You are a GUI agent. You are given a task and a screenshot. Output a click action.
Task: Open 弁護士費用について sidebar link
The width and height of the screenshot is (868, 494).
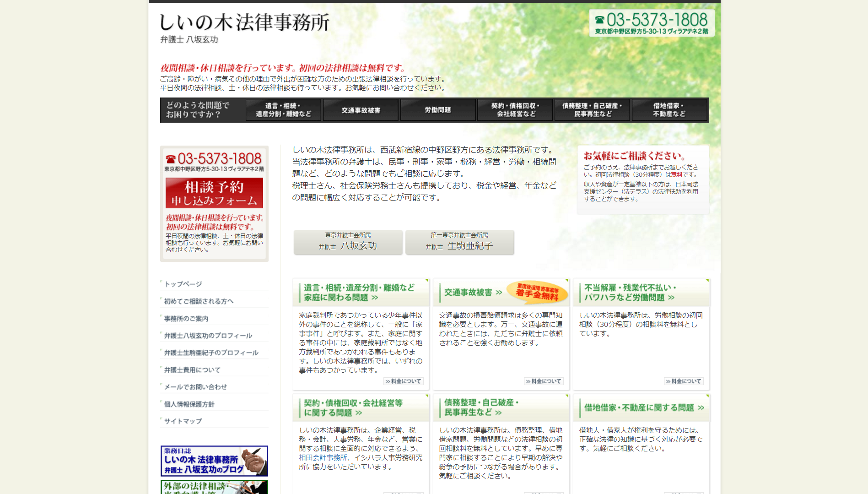click(x=192, y=370)
